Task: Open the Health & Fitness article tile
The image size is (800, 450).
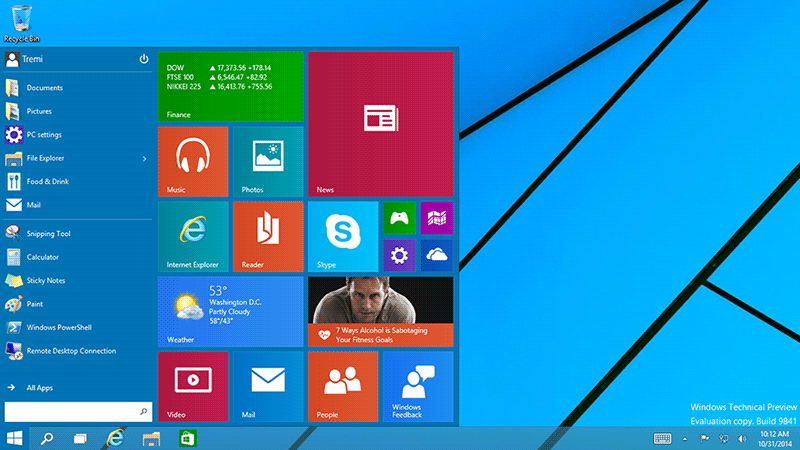Action: tap(381, 312)
